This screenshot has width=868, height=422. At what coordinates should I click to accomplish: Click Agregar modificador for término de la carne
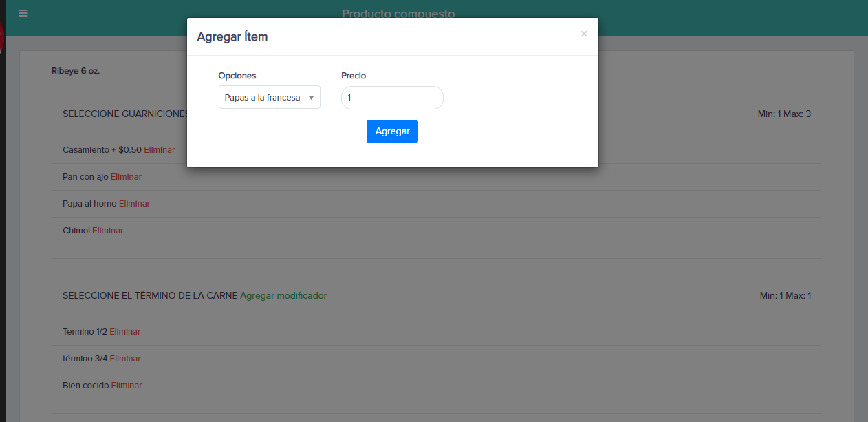283,296
